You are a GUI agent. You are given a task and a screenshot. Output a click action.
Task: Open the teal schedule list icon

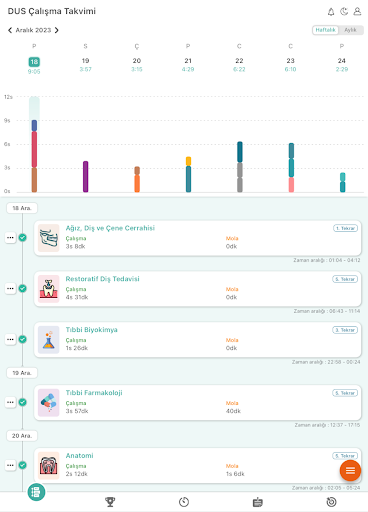point(36,492)
